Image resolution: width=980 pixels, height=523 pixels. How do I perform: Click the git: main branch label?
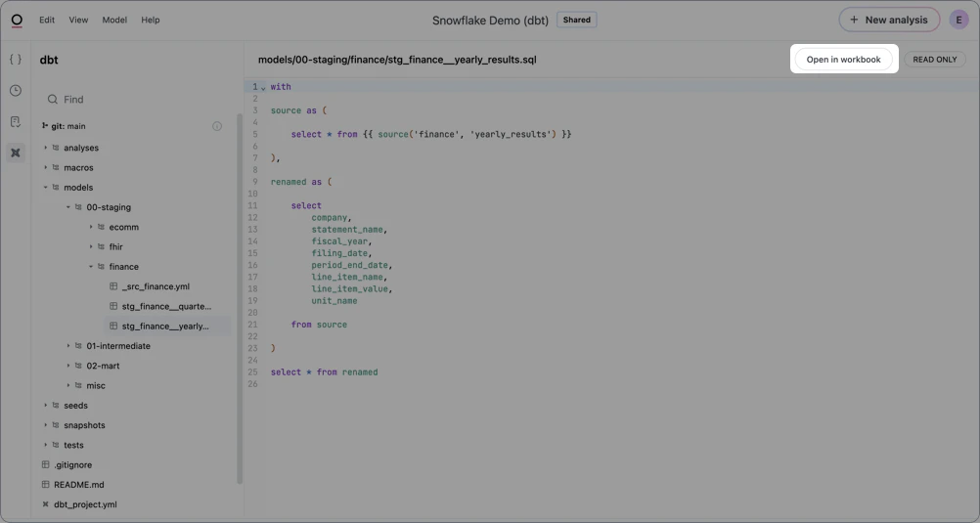68,126
